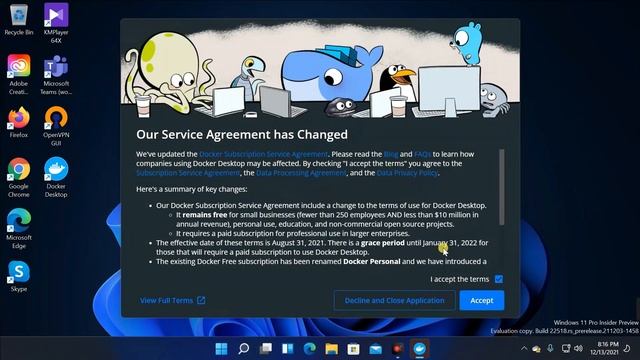Check the I accept the terms checkbox
This screenshot has width=640, height=360.
pos(499,279)
